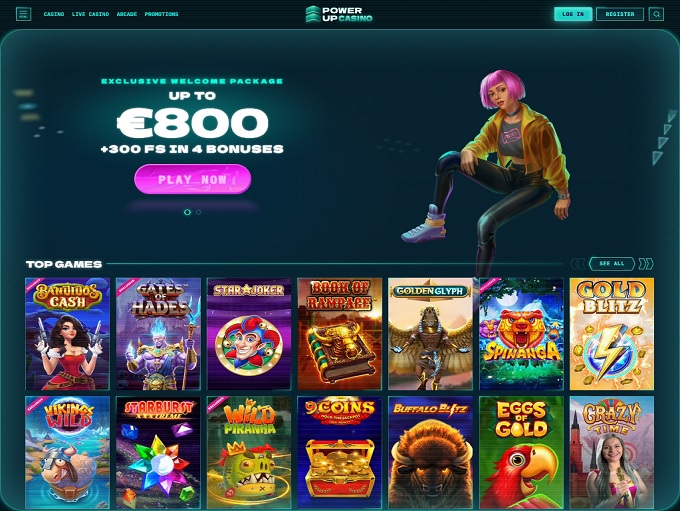Viewport: 680px width, 511px height.
Task: Open the Live Casino menu item
Action: [x=90, y=14]
